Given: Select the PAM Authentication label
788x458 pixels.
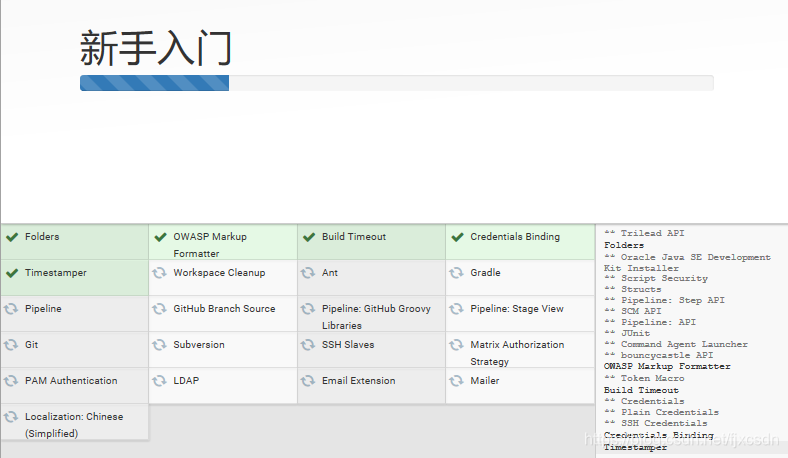Looking at the screenshot, I should coord(71,381).
